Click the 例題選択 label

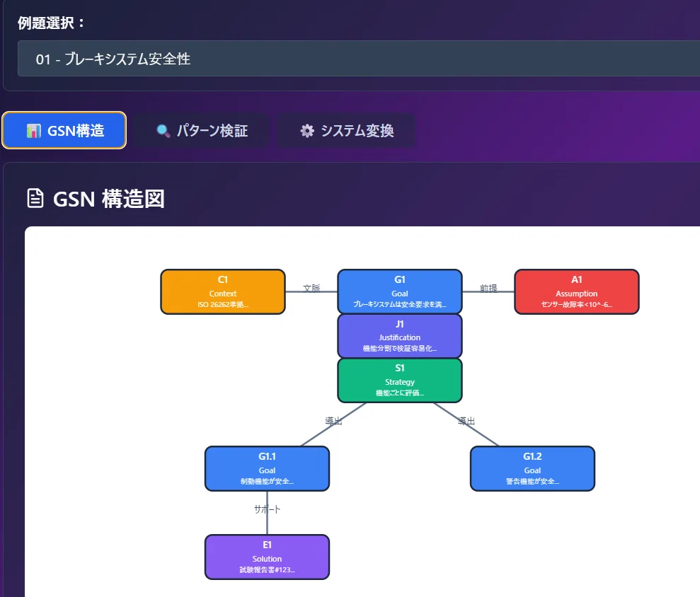(50, 23)
